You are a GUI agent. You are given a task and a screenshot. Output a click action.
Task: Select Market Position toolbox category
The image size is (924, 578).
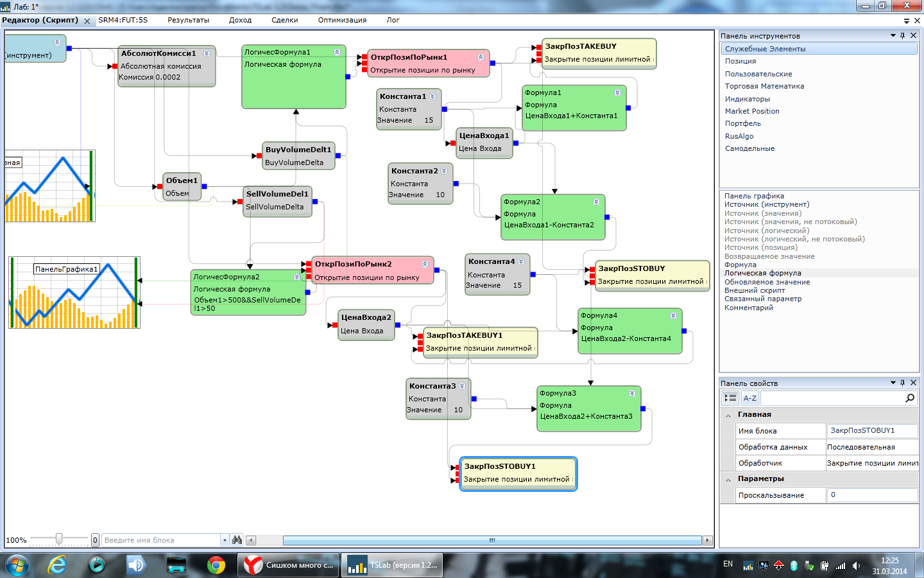click(x=753, y=111)
